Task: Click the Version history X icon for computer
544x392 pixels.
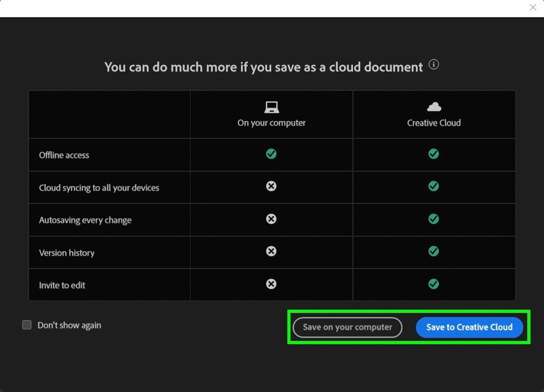Action: pyautogui.click(x=271, y=251)
